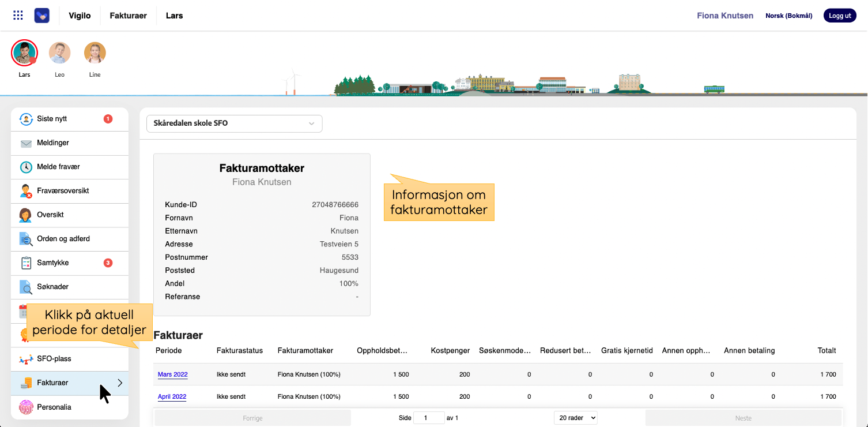Change language via Norsk (Bokmål) selector
Screen dimensions: 868x427
pyautogui.click(x=788, y=16)
